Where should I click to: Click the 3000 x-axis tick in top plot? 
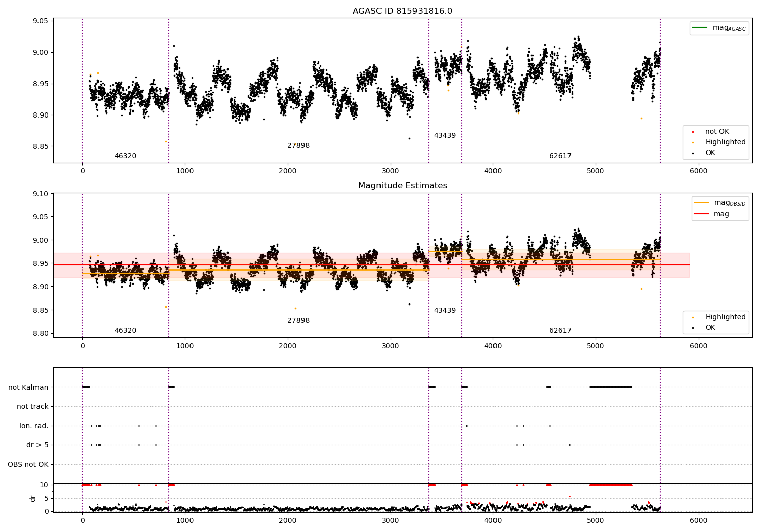point(390,171)
